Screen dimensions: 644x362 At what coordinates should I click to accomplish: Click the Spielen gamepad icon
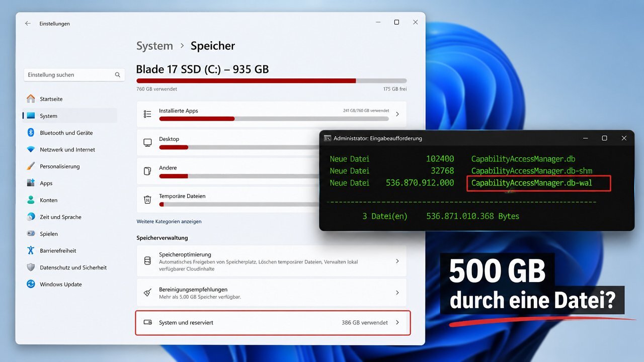(31, 233)
